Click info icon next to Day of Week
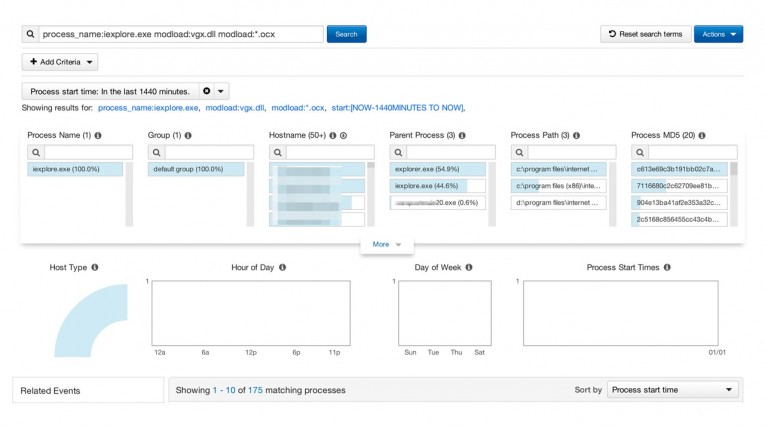Image resolution: width=765 pixels, height=427 pixels. [468, 268]
